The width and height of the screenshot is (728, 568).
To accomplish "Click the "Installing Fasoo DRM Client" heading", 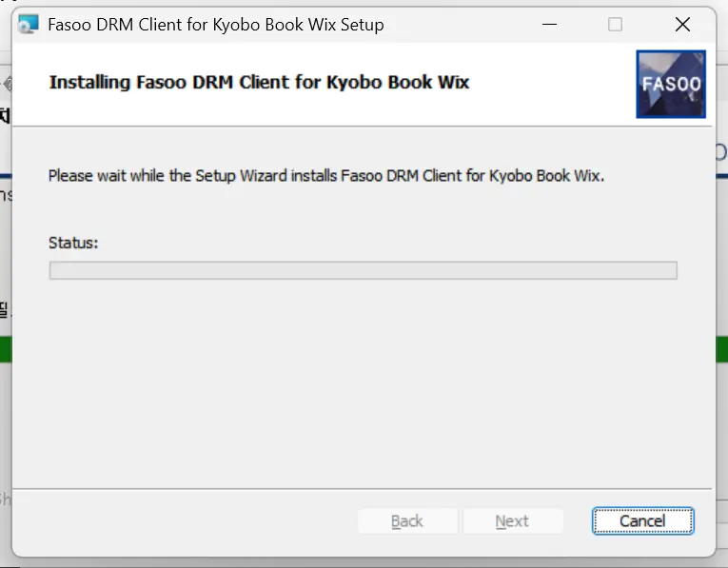I will point(259,82).
